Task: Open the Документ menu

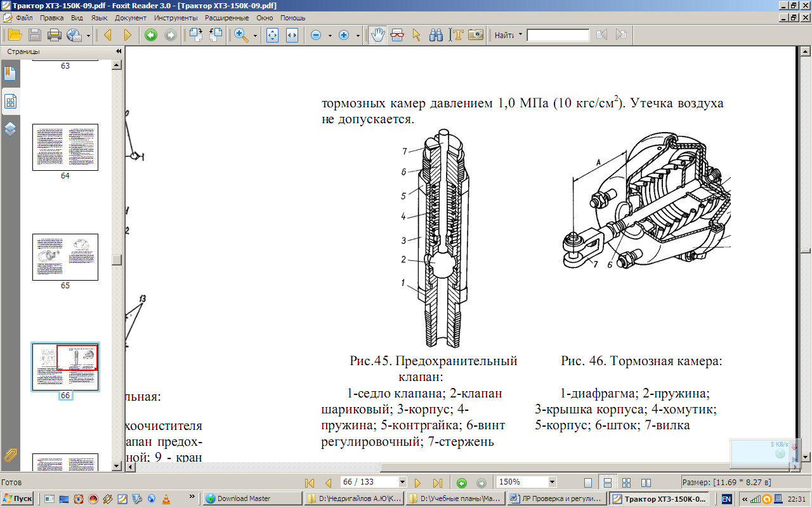Action: point(131,18)
